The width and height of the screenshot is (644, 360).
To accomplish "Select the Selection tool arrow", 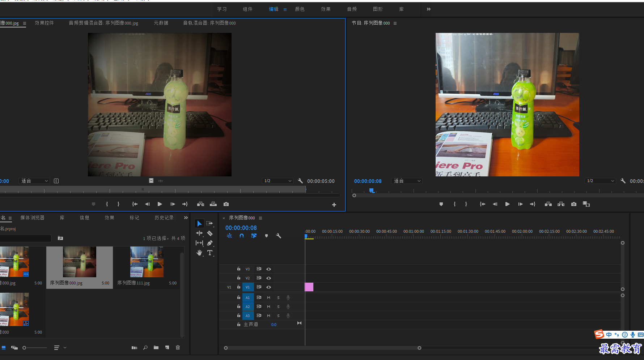I will [199, 223].
